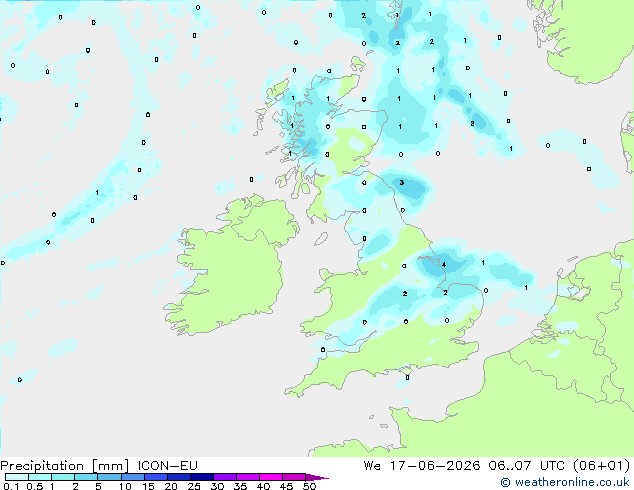Click the 'We 17-06-2026' date text

422,466
